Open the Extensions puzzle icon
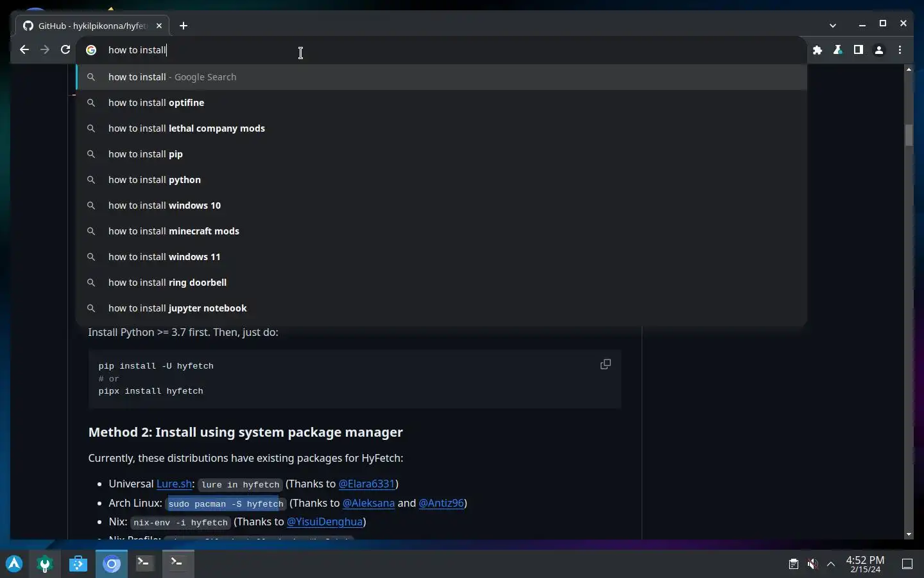Screen dimensions: 924x578 coord(817,50)
